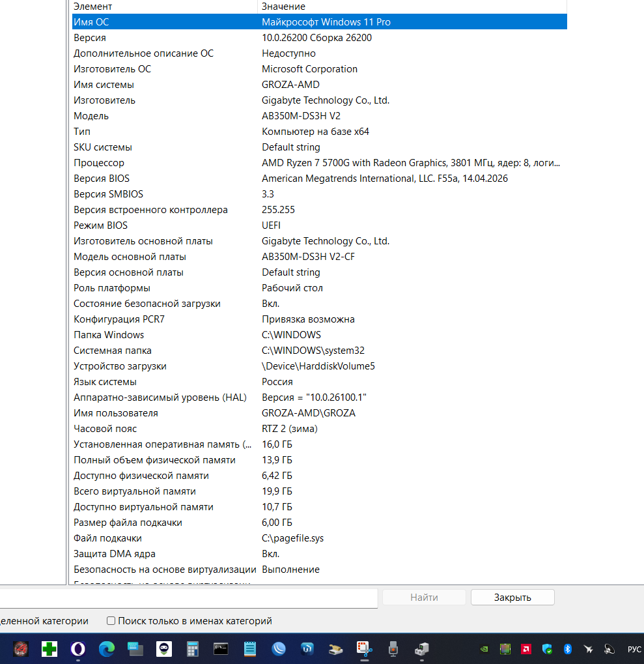Screen dimensions: 644x664
Task: Click the Закрыть button
Action: pos(512,597)
